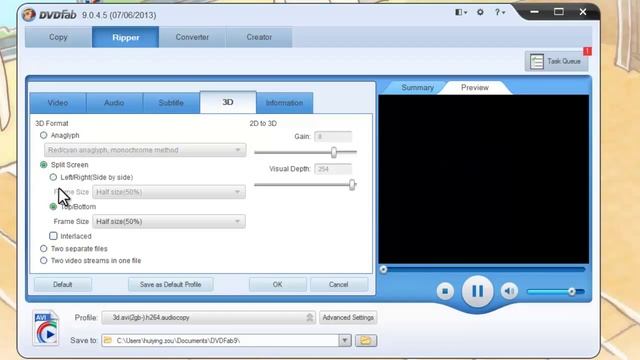The width and height of the screenshot is (640, 360).
Task: Stop the preview playback
Action: pyautogui.click(x=445, y=291)
